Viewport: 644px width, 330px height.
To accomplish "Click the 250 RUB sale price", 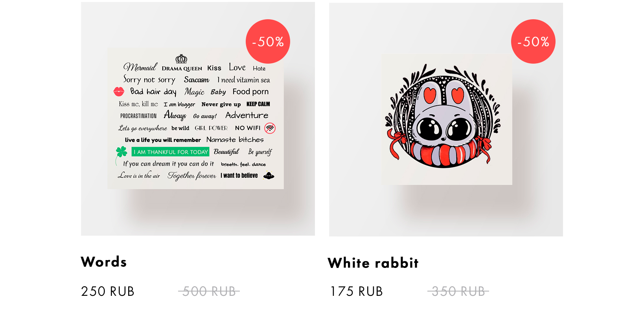I will [108, 291].
